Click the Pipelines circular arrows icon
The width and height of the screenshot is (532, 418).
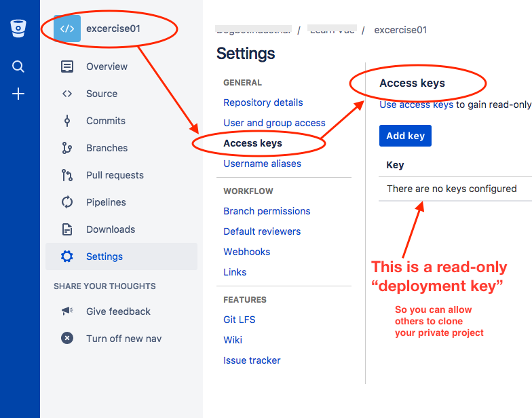66,202
